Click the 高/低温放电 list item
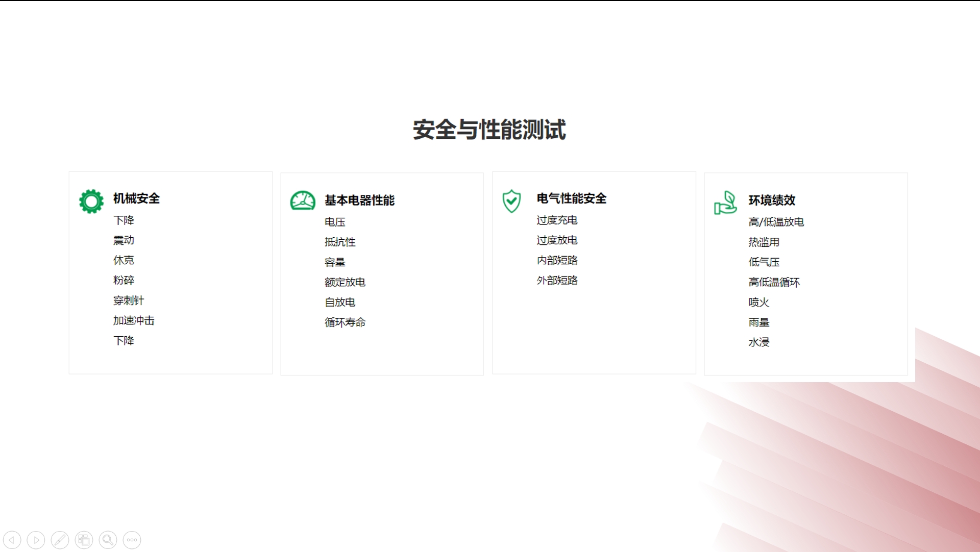 coord(776,222)
